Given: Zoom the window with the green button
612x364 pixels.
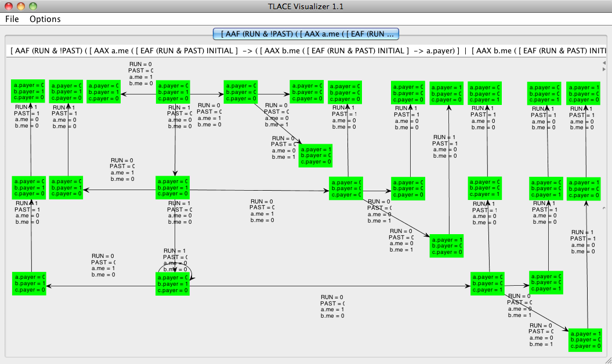Looking at the screenshot, I should click(x=32, y=6).
